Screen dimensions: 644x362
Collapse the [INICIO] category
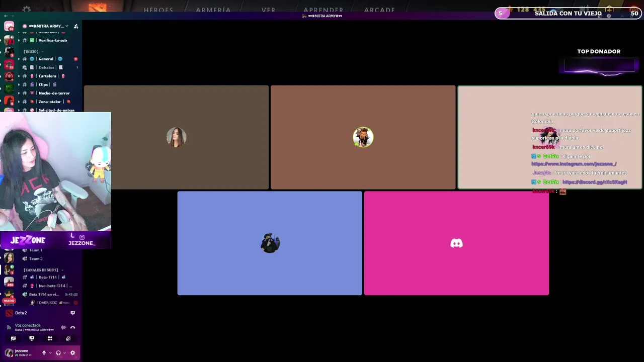[x=33, y=51]
